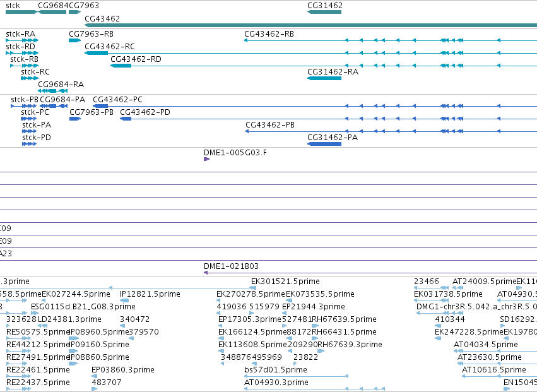Image resolution: width=537 pixels, height=392 pixels.
Task: Click the CG9684 gene label
Action: (54, 6)
